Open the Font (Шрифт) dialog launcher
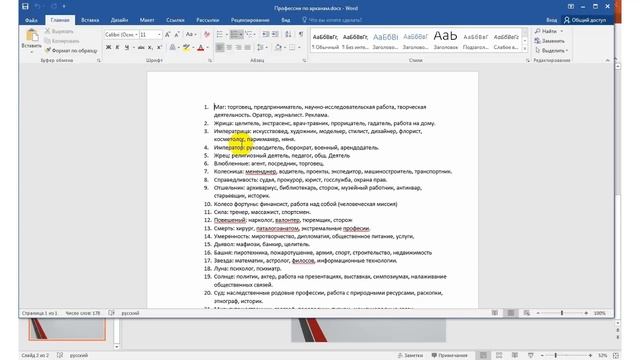Screen dimensions: 640x360 tap(210, 60)
